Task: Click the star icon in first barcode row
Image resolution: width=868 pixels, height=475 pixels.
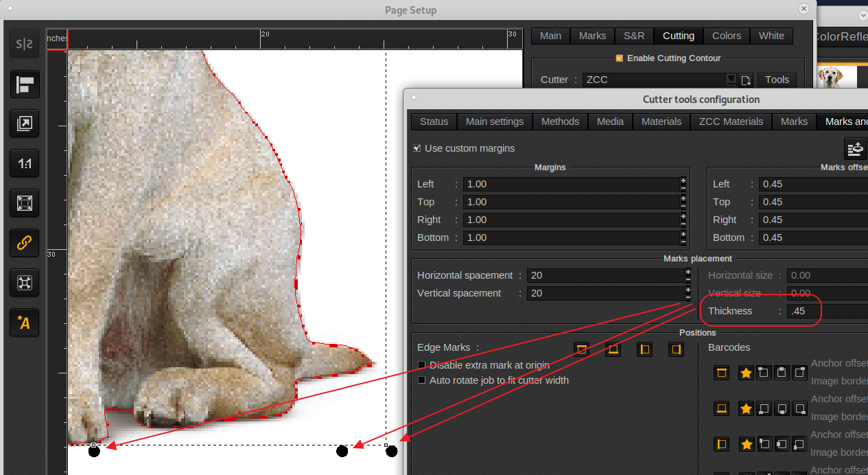Action: (x=746, y=373)
